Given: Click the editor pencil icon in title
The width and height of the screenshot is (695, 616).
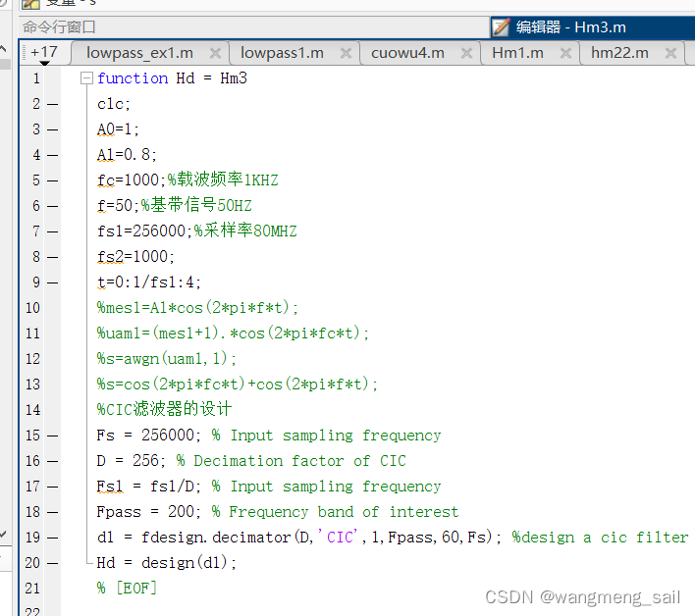Looking at the screenshot, I should pos(501,27).
